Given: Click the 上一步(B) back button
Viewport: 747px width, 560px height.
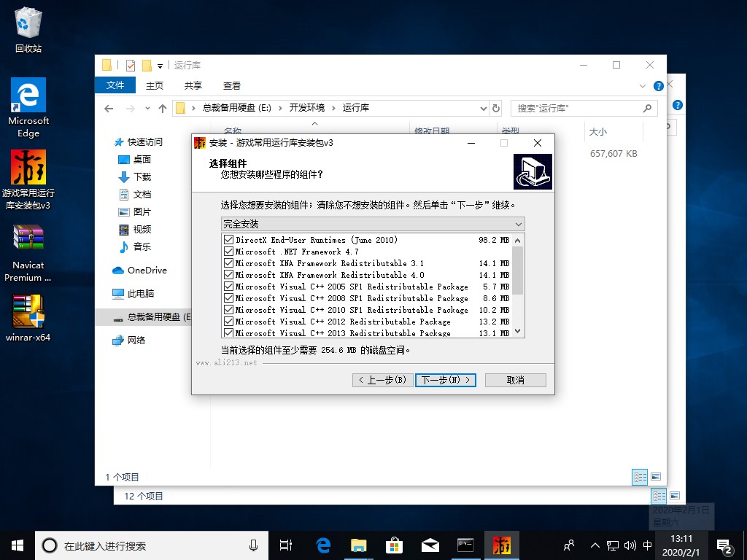Looking at the screenshot, I should tap(382, 380).
